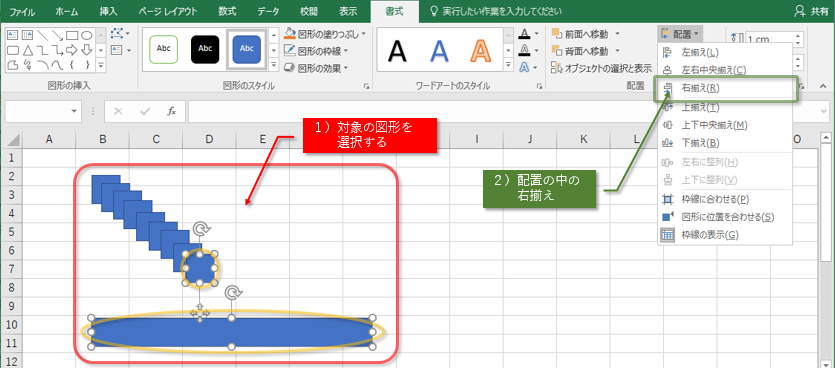
Task: Select the freeform shape tool
Action: tap(13, 65)
